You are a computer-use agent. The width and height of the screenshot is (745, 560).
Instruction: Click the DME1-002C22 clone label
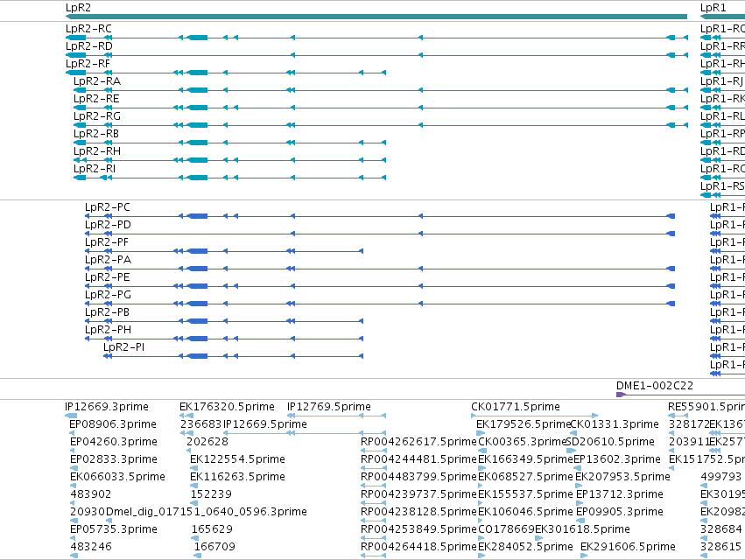pos(655,386)
